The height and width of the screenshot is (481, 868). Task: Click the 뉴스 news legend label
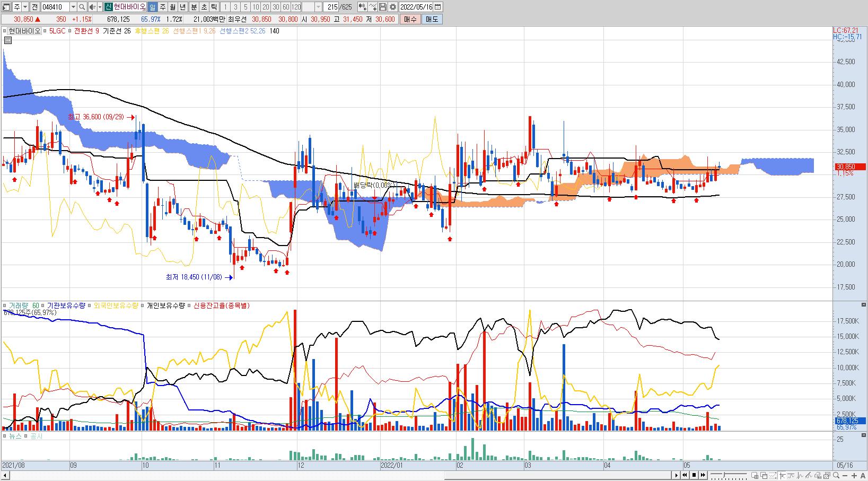click(15, 436)
